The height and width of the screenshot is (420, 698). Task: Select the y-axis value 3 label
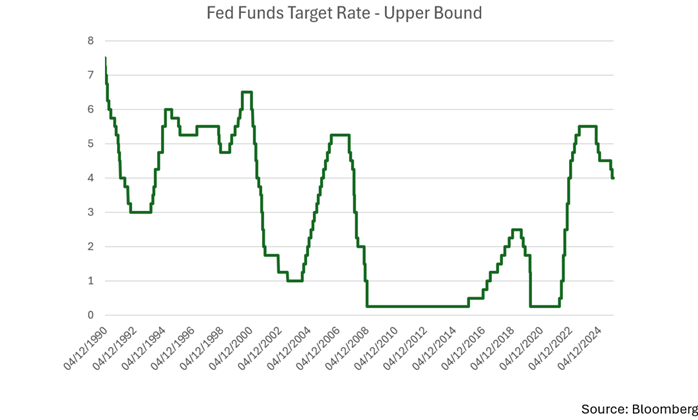91,213
